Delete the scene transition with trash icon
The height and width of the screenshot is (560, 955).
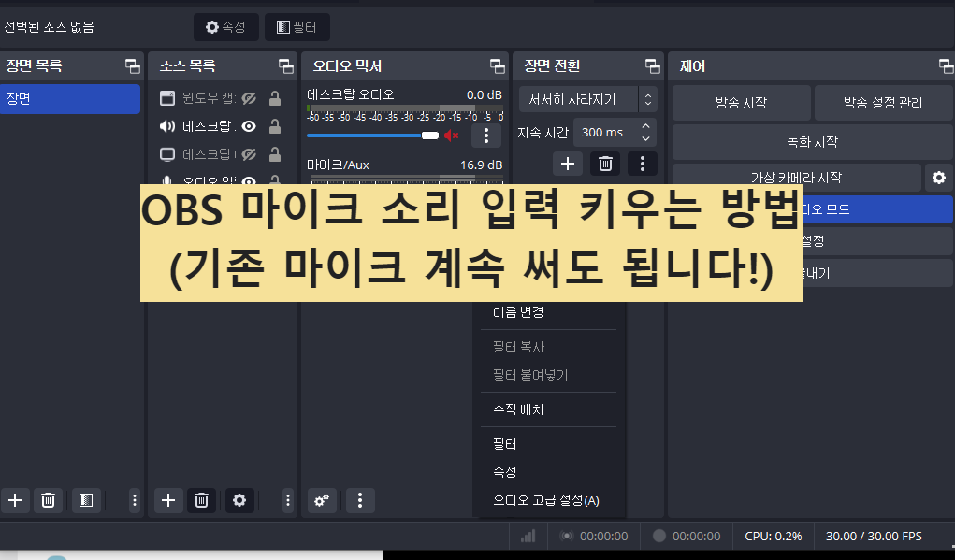[605, 163]
